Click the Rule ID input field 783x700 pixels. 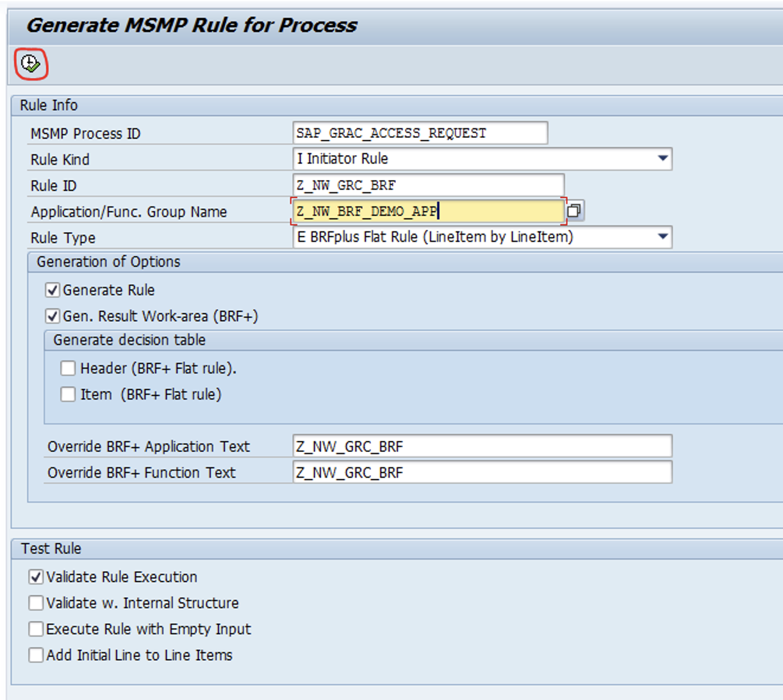(x=429, y=185)
